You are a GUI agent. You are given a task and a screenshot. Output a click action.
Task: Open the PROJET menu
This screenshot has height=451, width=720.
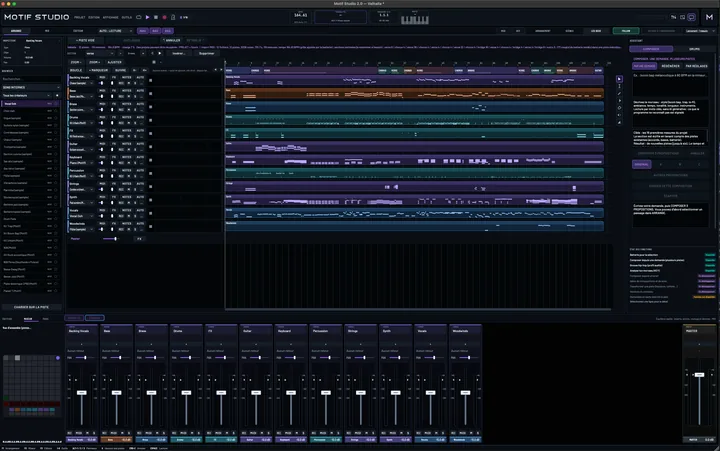(79, 17)
